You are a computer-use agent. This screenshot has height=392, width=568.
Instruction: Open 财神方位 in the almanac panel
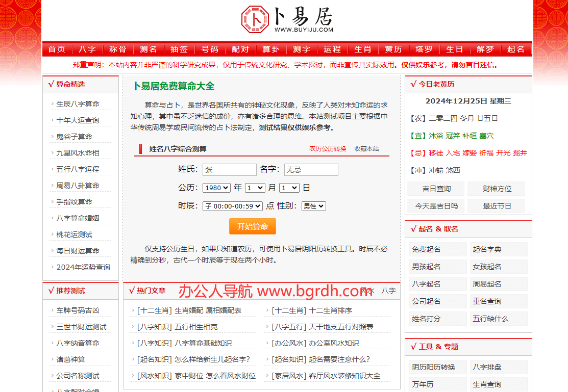(497, 189)
